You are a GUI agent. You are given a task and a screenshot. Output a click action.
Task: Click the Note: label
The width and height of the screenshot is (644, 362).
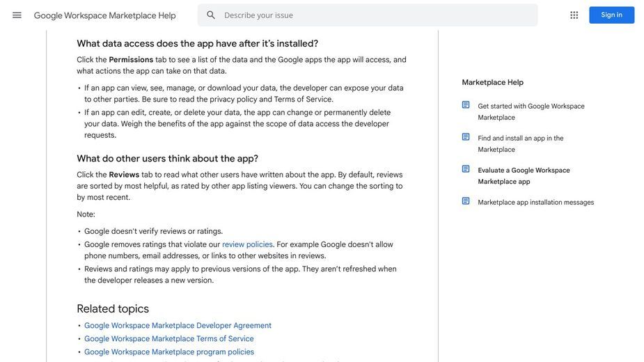(86, 214)
